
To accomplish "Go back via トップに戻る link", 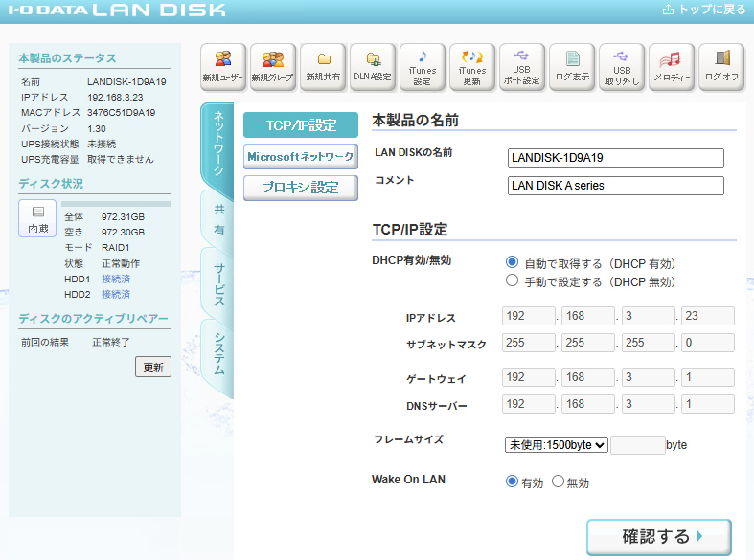I will point(704,10).
